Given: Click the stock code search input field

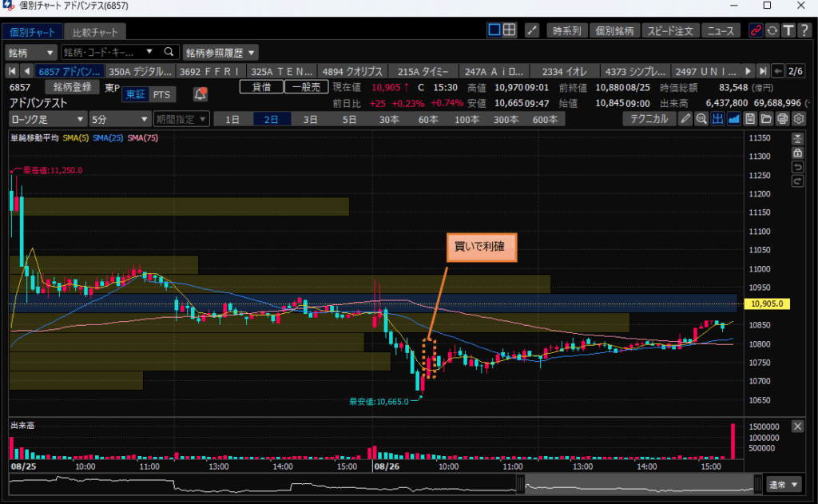Looking at the screenshot, I should coord(109,53).
